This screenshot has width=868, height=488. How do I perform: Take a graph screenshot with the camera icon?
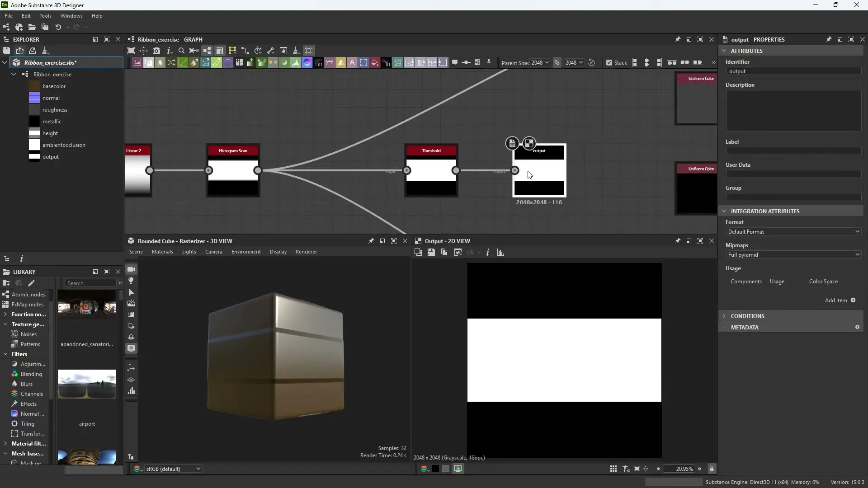pyautogui.click(x=156, y=51)
